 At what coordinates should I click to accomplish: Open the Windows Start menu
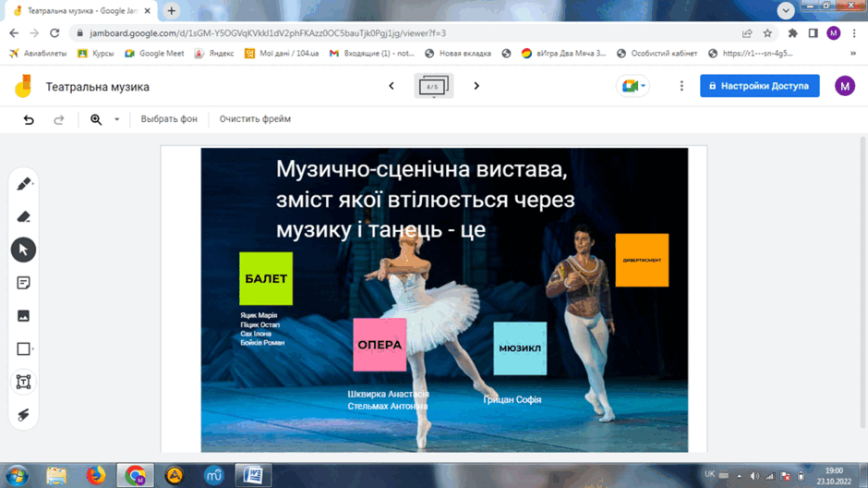(x=17, y=476)
